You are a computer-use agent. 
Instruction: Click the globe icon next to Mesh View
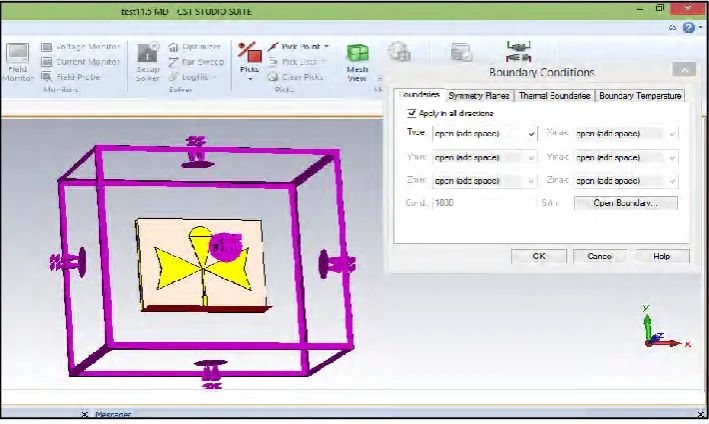(x=399, y=52)
